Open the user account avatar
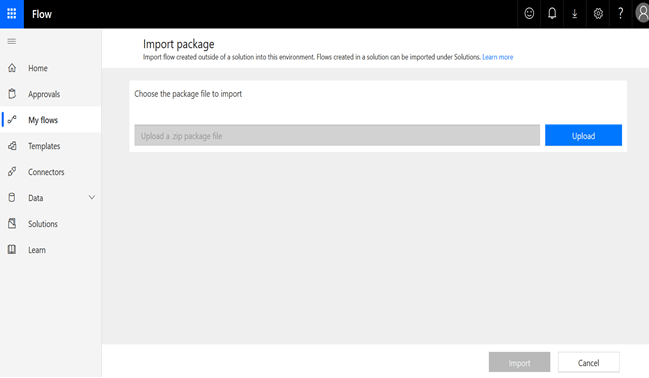 [642, 14]
